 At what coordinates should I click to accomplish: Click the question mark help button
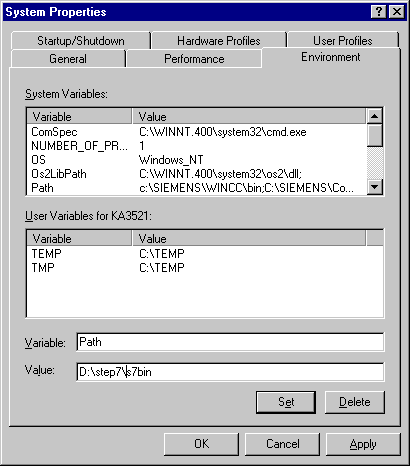[379, 12]
